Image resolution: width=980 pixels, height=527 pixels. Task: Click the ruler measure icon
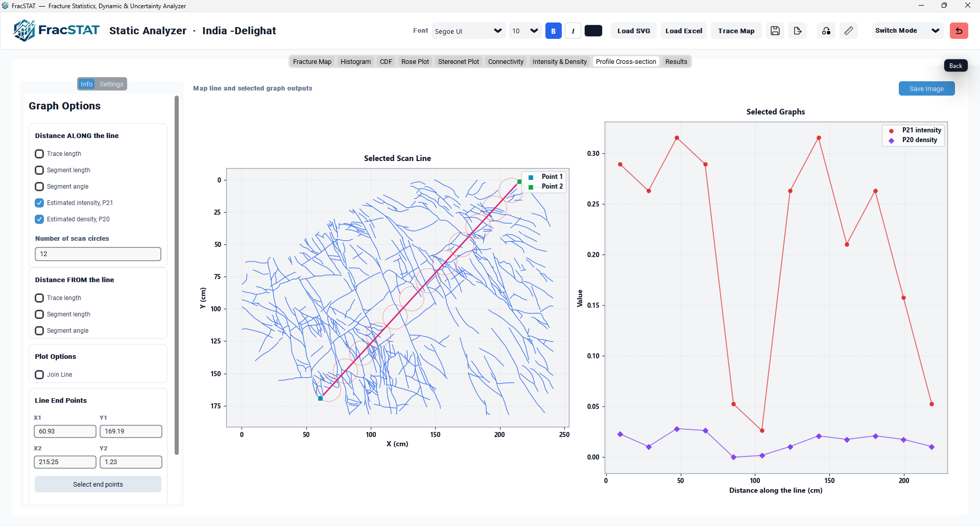click(849, 31)
